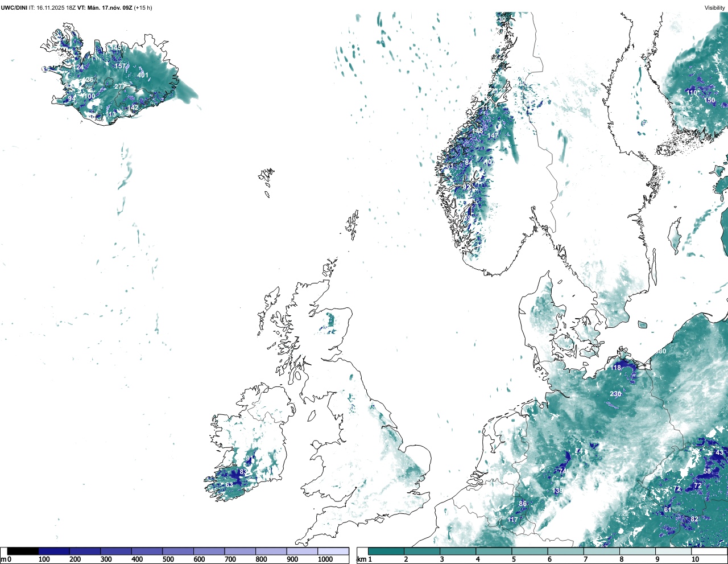The width and height of the screenshot is (728, 564).
Task: Select the '58' value in the southeast corner
Action: tap(707, 471)
